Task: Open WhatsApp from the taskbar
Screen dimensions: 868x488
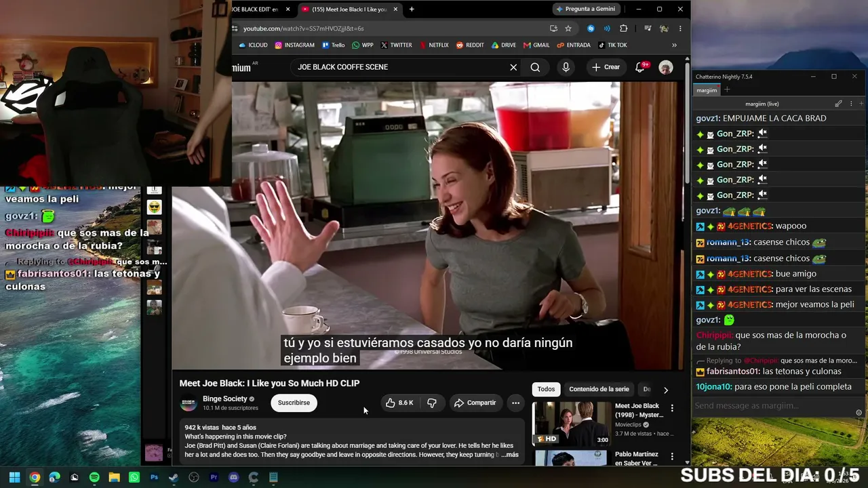Action: pyautogui.click(x=134, y=477)
